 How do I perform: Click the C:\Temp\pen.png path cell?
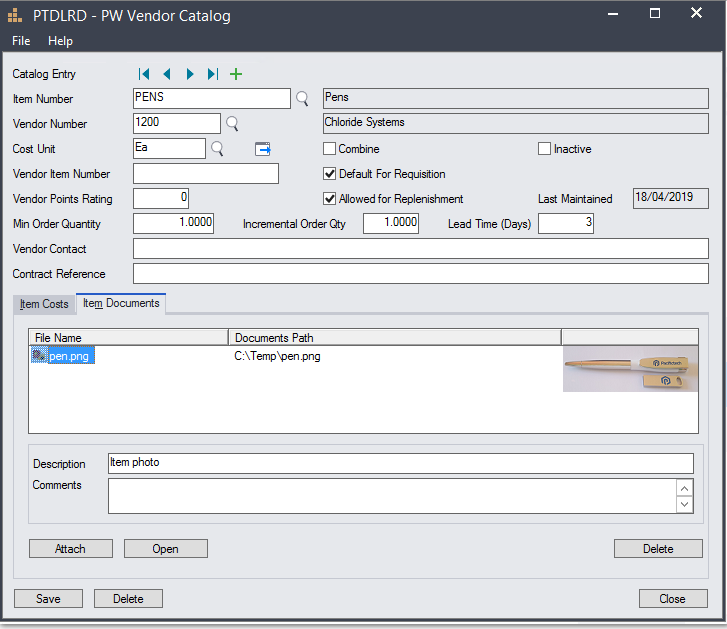click(277, 356)
